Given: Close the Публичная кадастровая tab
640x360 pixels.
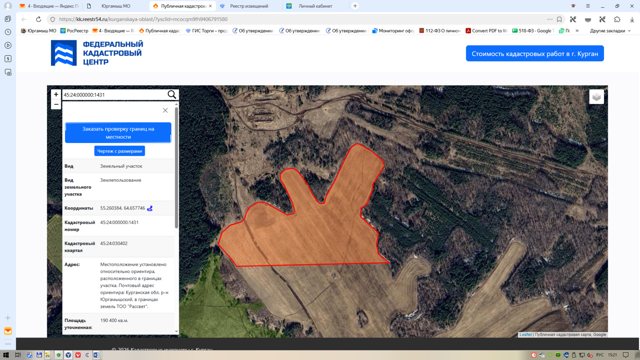Looking at the screenshot, I should (210, 6).
